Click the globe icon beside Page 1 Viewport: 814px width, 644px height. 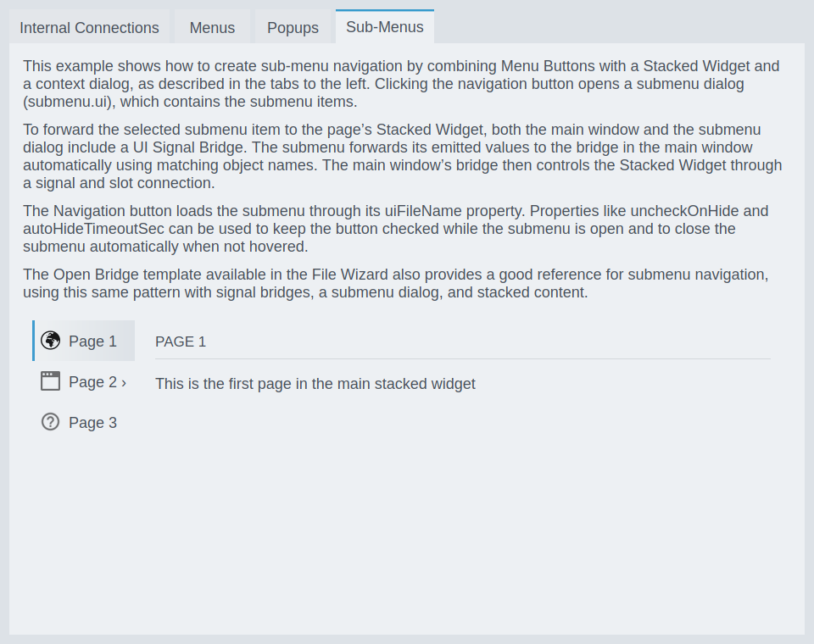click(51, 341)
